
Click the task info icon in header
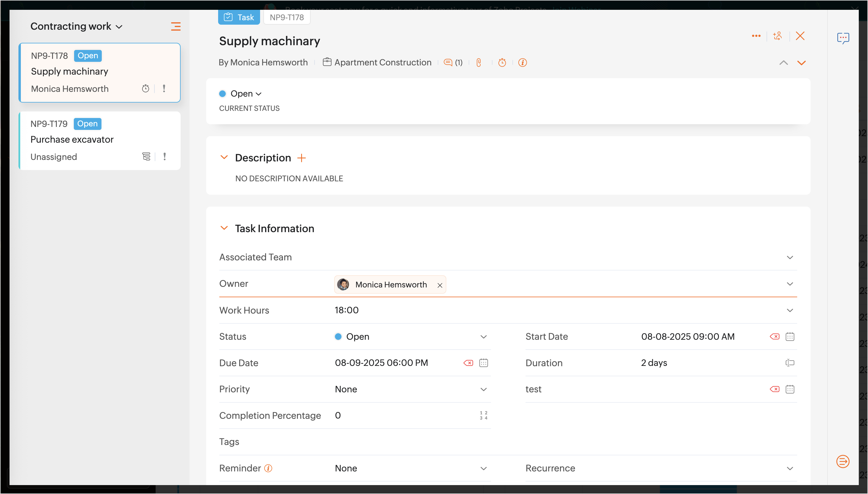(522, 62)
